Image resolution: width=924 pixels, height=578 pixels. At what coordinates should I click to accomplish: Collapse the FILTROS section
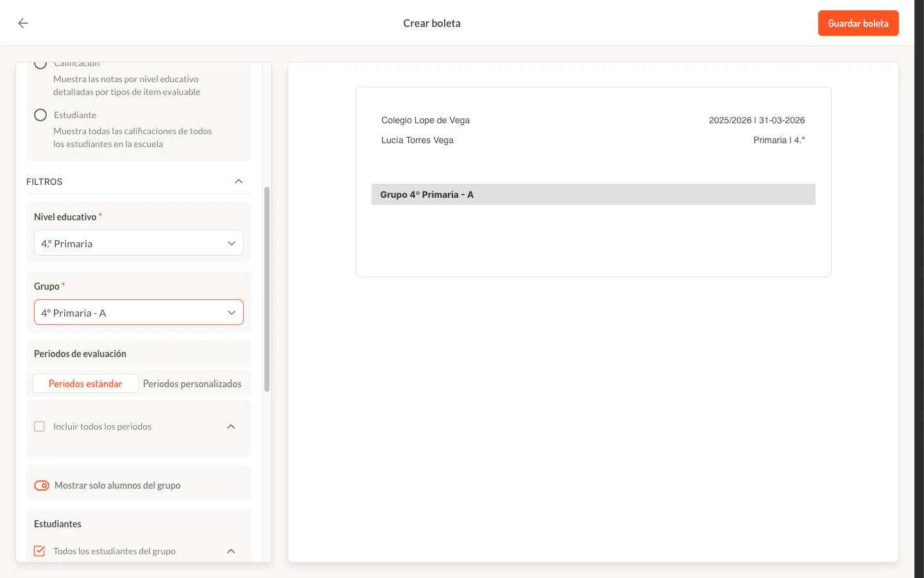(239, 181)
